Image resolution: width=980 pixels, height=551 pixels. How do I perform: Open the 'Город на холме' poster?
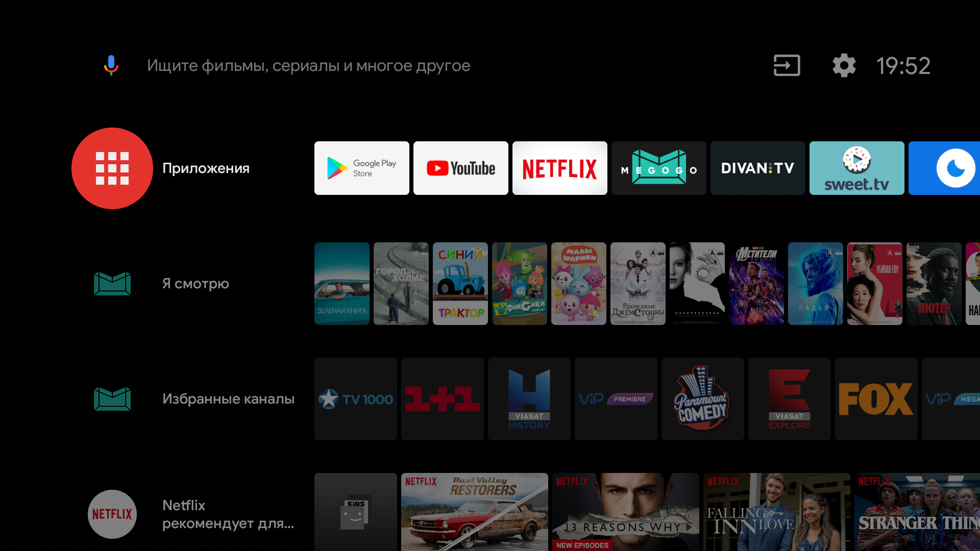[401, 284]
